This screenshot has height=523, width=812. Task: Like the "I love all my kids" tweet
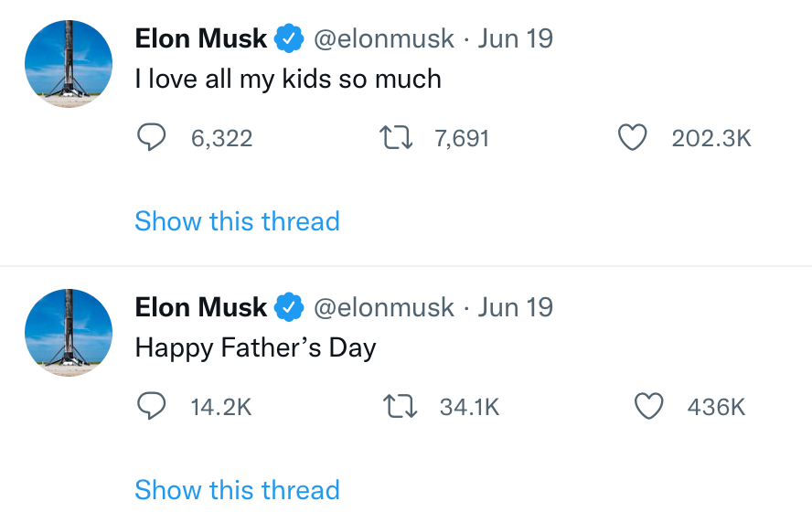(633, 138)
